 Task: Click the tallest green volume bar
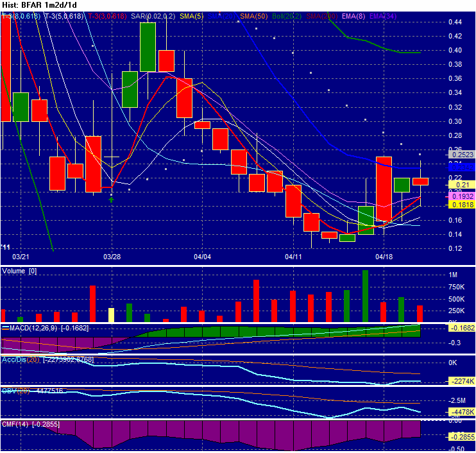[x=365, y=296]
